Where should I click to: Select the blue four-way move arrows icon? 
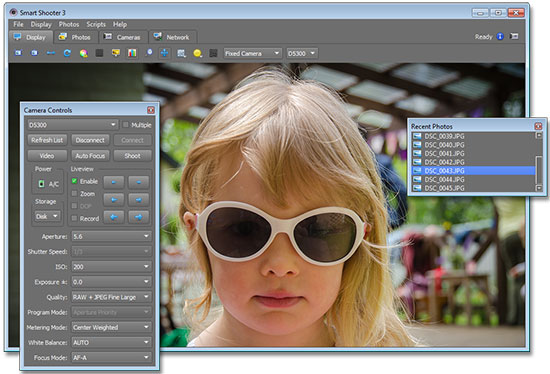(165, 53)
